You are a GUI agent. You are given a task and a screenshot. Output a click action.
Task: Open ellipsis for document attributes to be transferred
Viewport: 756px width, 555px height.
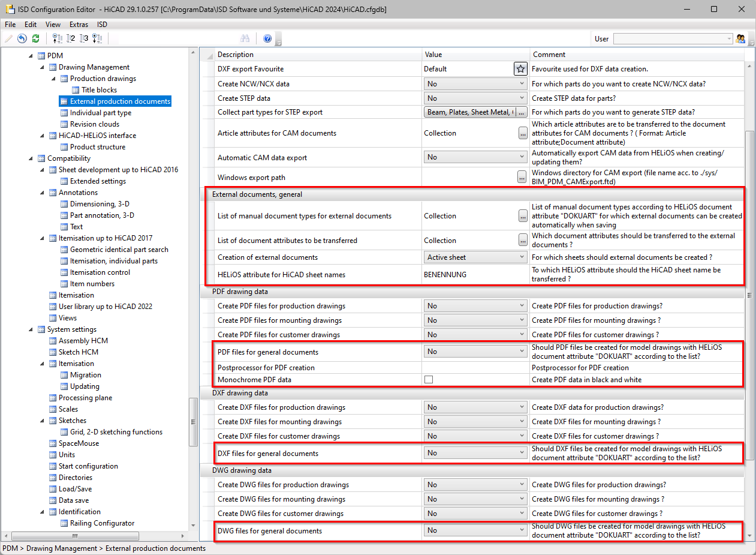point(523,240)
